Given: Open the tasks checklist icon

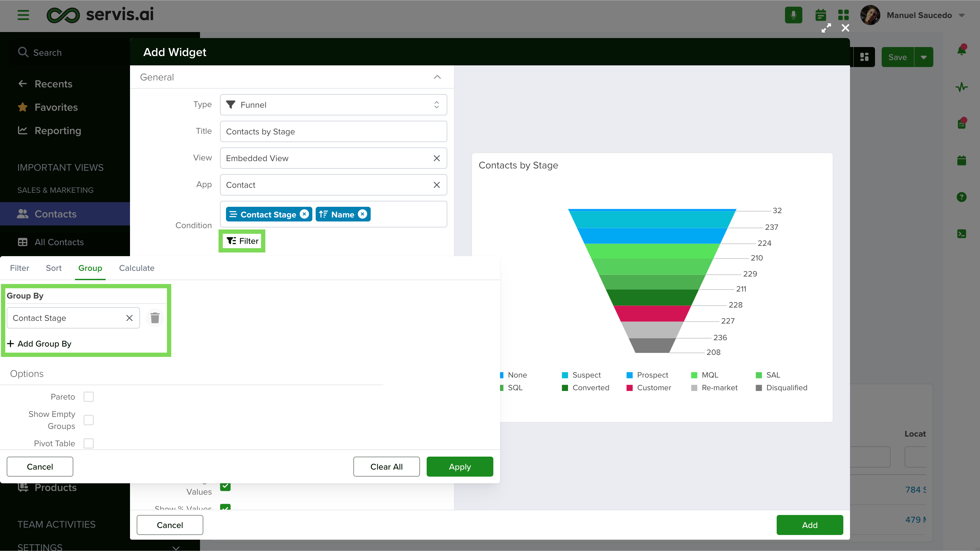Looking at the screenshot, I should tap(961, 124).
